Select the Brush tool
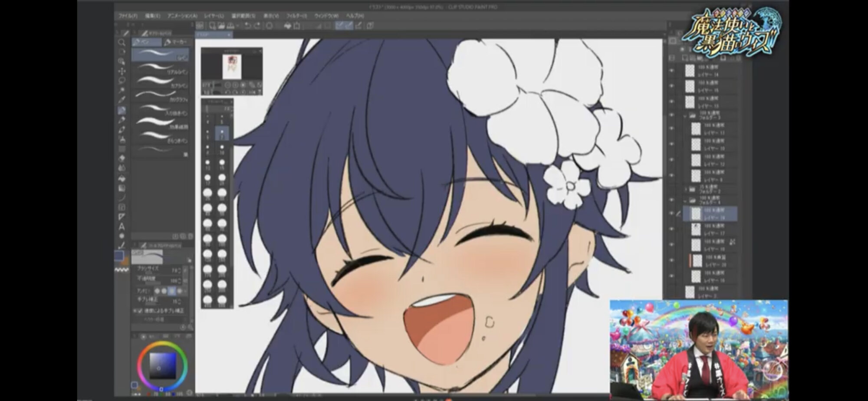This screenshot has height=401, width=868. click(x=122, y=130)
